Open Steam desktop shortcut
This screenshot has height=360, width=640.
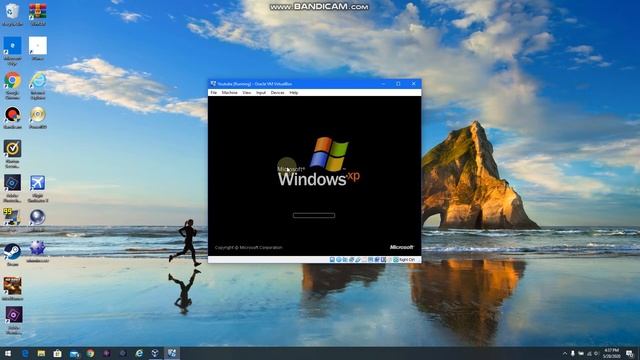click(x=12, y=255)
